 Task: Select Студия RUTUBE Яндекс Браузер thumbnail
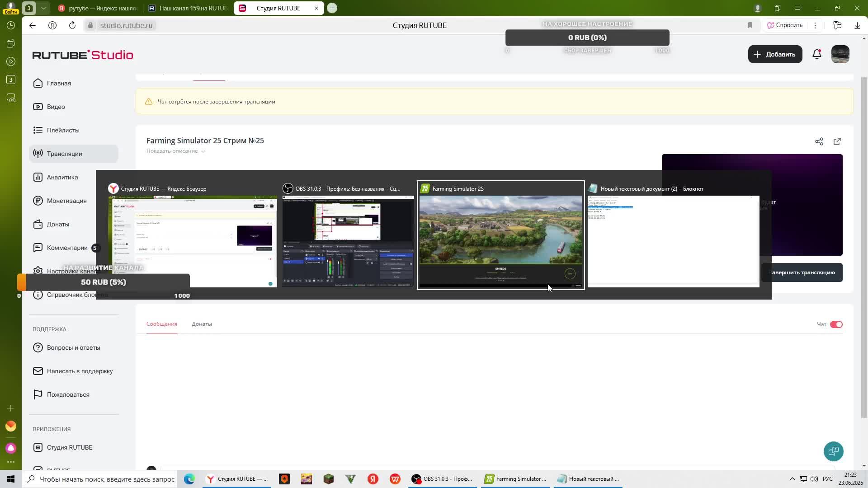(x=192, y=235)
